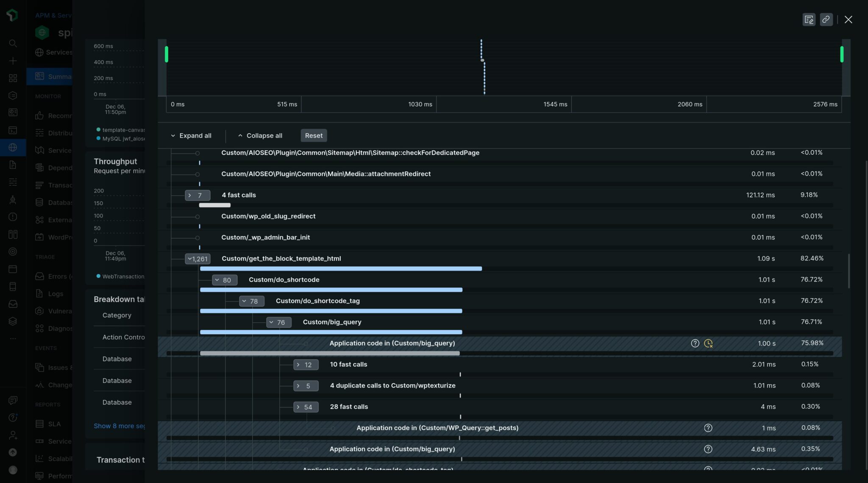Select the search magnifier in the left rail
Image resolution: width=868 pixels, height=483 pixels.
pos(12,43)
